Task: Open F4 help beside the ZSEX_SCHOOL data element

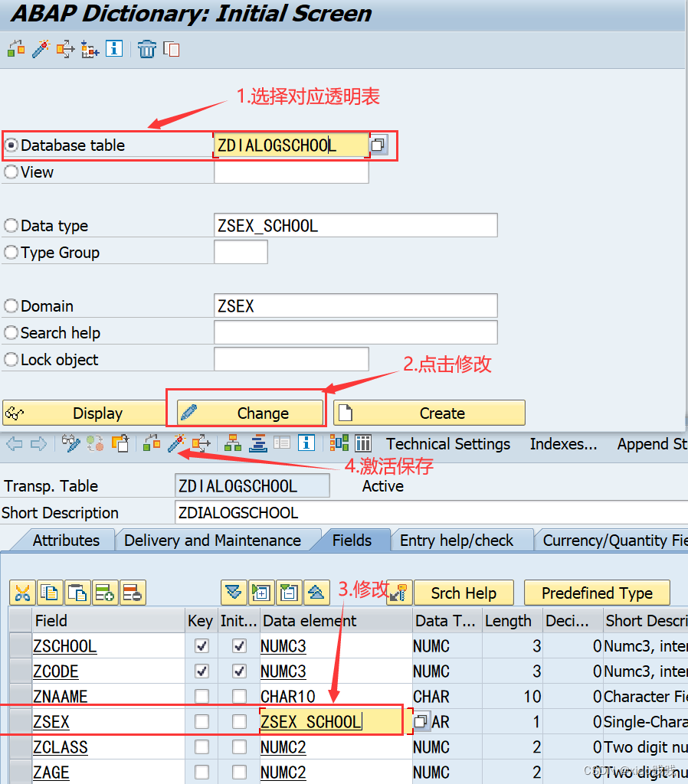Action: tap(421, 721)
